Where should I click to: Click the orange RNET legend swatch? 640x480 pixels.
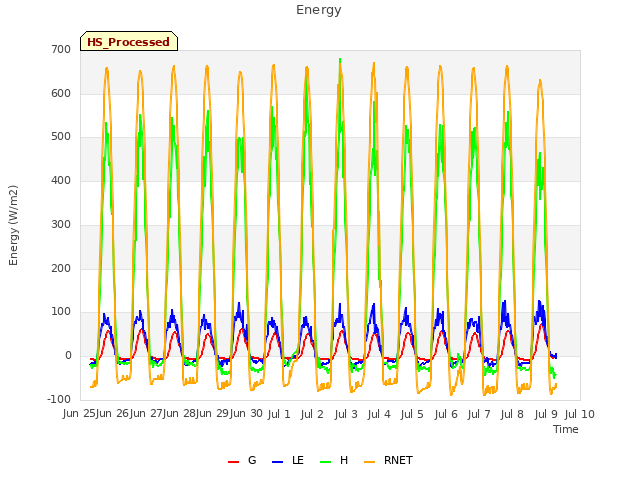pyautogui.click(x=369, y=462)
